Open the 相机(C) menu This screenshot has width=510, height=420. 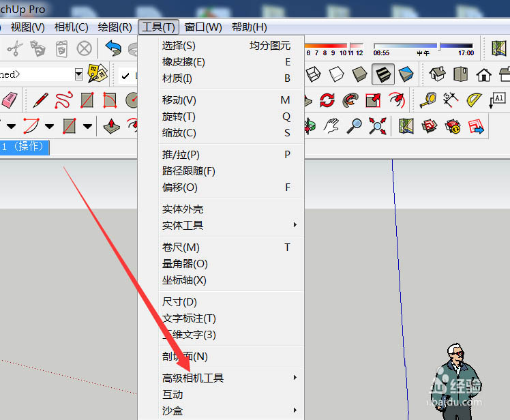(x=71, y=27)
